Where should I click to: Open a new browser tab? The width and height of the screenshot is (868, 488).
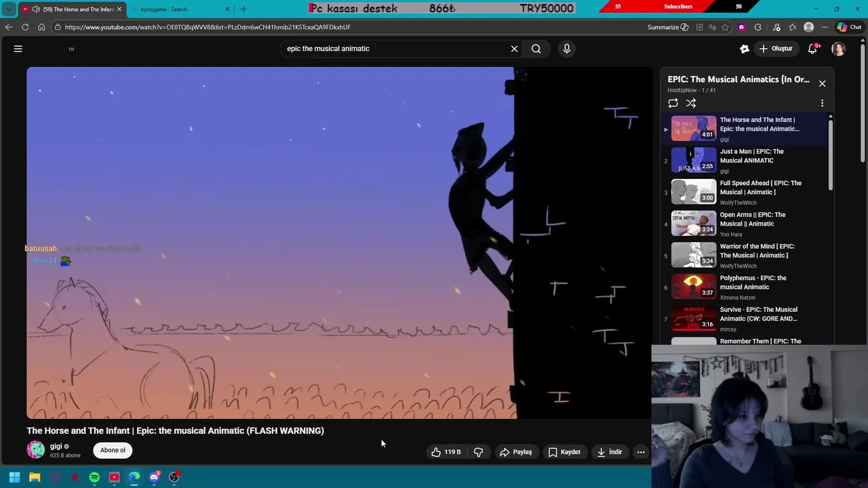243,9
